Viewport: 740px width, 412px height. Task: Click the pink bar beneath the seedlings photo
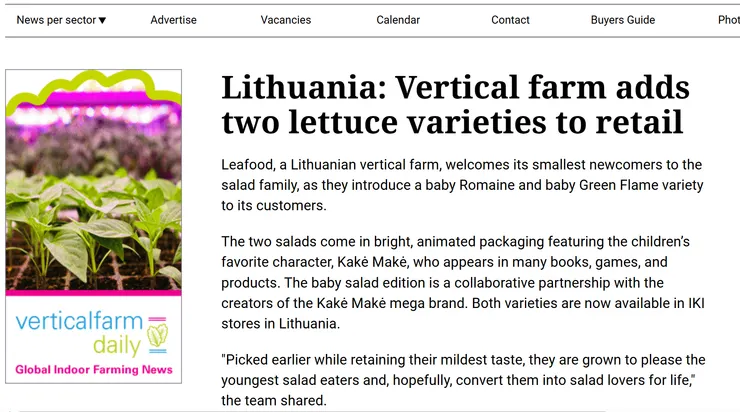[94, 292]
